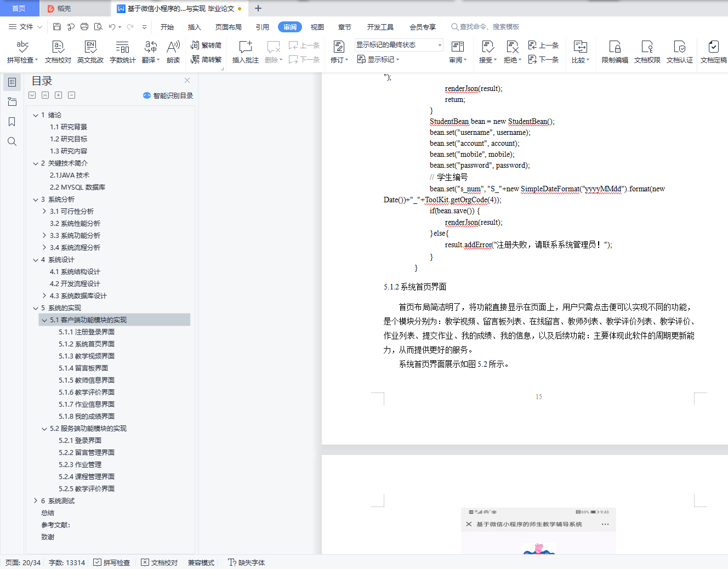The height and width of the screenshot is (569, 728).
Task: Open 比较 document compare
Action: pyautogui.click(x=581, y=52)
